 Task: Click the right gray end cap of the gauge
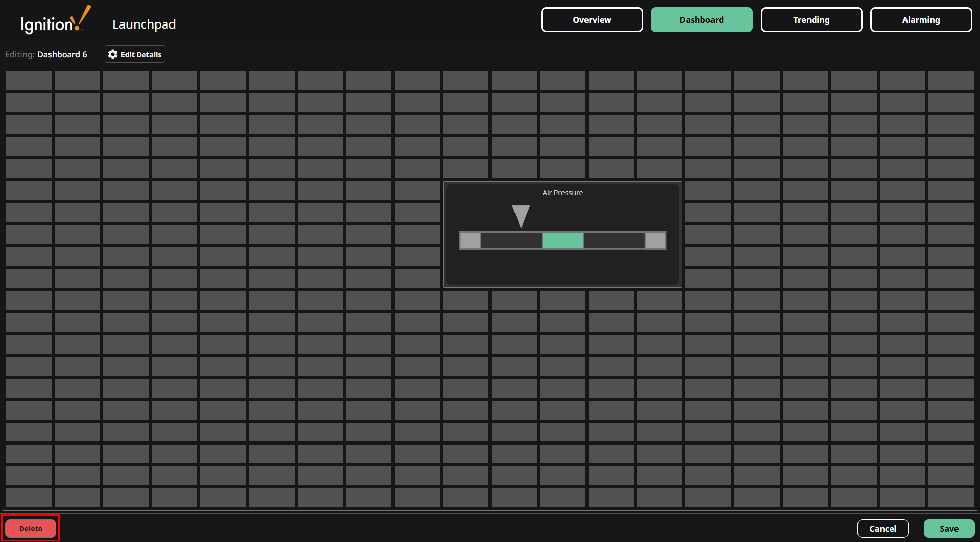coord(655,240)
